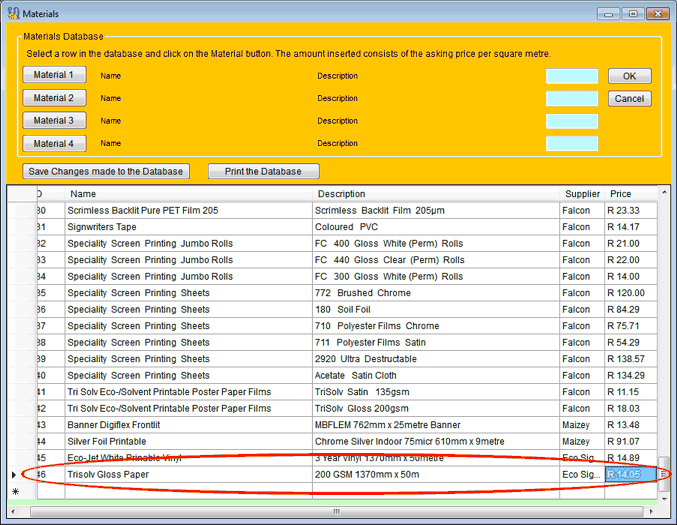Screen dimensions: 677x525
Task: Click Print the Database button
Action: pyautogui.click(x=263, y=171)
